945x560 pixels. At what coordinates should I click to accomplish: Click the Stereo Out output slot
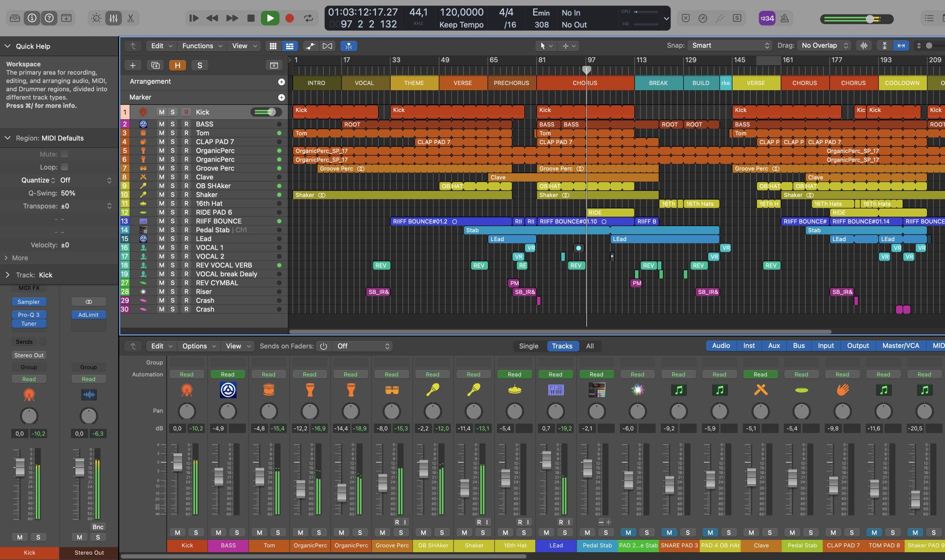tap(29, 355)
